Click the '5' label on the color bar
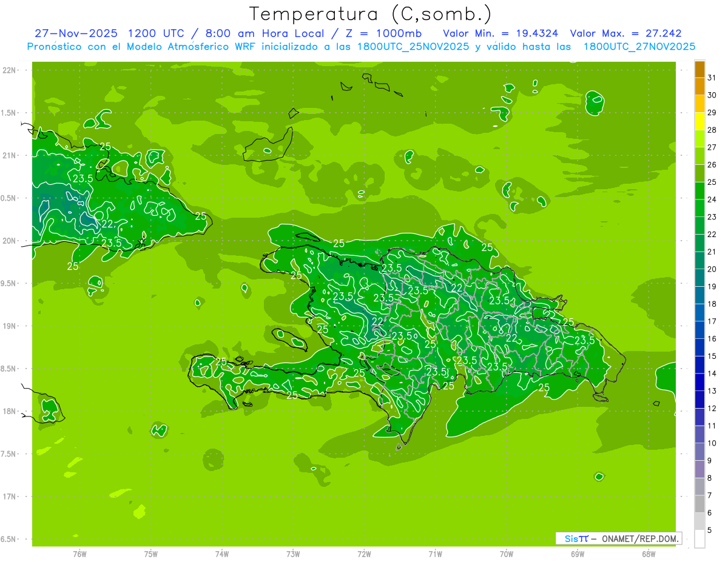Viewport: 728px width, 562px height. [x=710, y=530]
